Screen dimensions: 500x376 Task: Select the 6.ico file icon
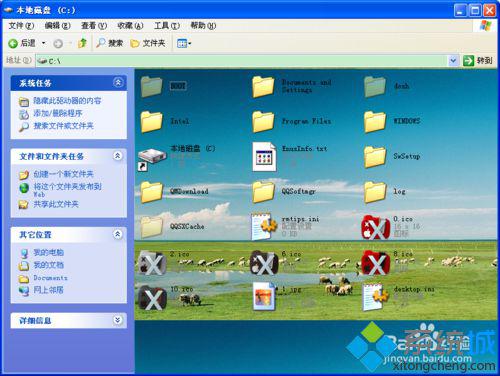264,263
